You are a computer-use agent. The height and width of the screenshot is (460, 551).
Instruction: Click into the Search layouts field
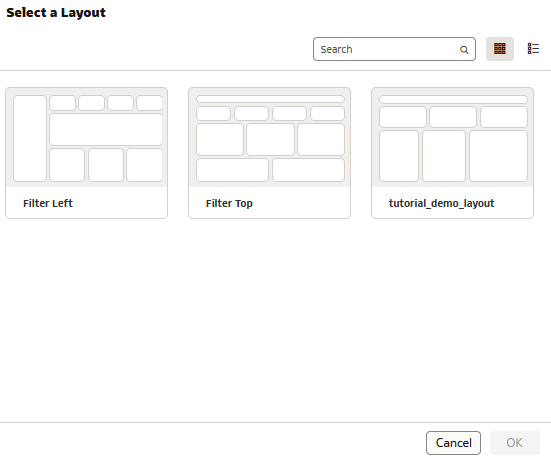(x=394, y=49)
